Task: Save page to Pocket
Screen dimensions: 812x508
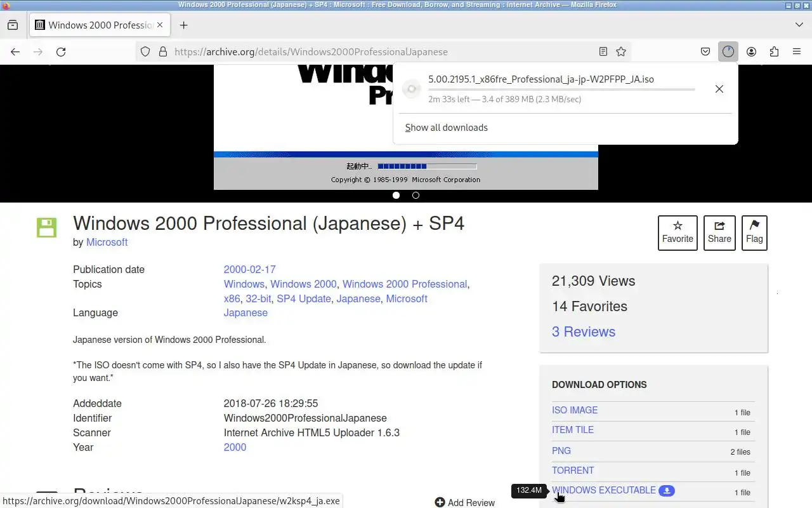Action: click(705, 51)
